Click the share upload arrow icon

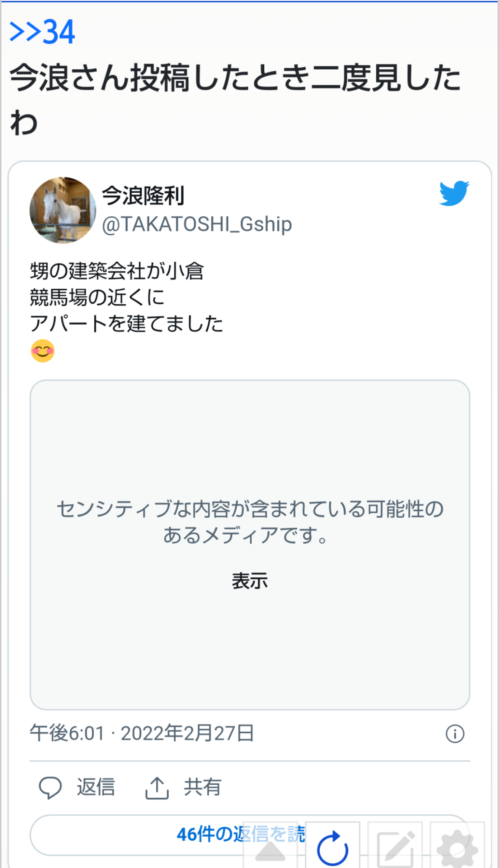157,787
